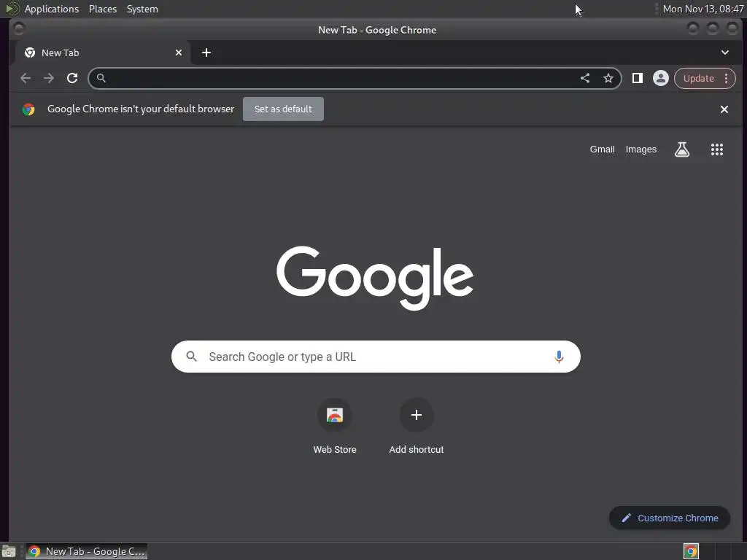Screen dimensions: 747x560
Task: Open the clock showing Mon Nov 13, 08:47
Action: [703, 9]
